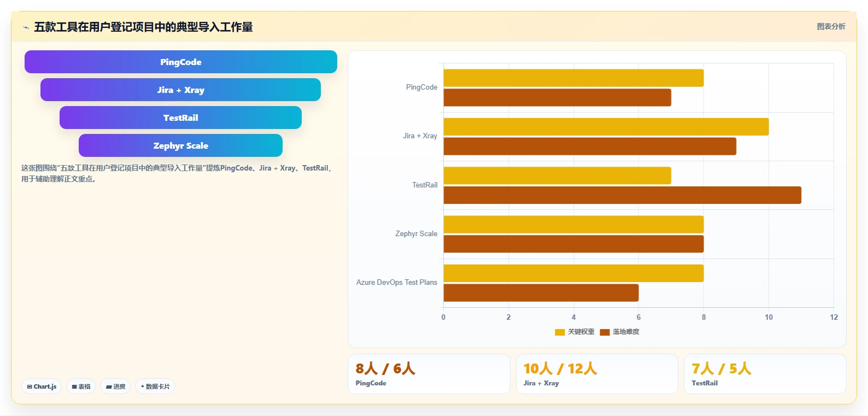Open the 8人 / 6人 PingCode data card
Viewport: 868px width, 416px height.
click(x=429, y=374)
